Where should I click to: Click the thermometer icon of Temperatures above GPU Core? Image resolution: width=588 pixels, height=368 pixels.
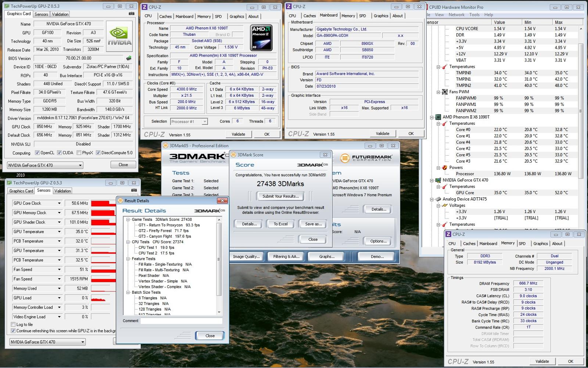point(445,187)
